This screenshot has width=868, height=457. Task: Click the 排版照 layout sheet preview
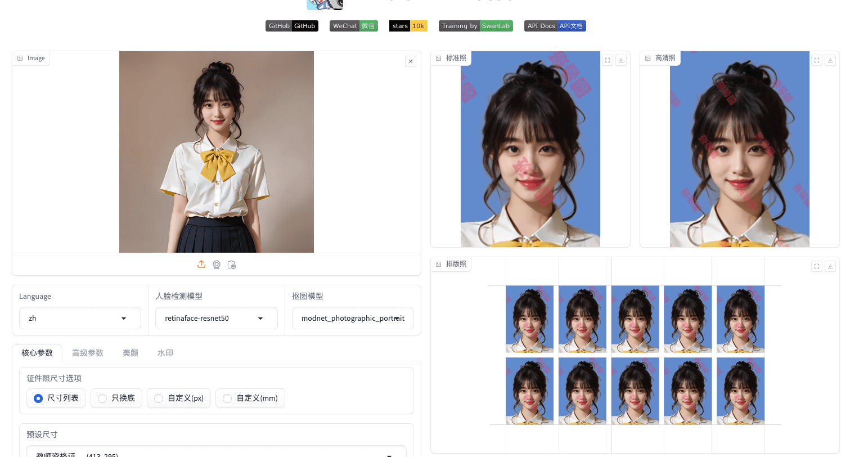pos(635,355)
